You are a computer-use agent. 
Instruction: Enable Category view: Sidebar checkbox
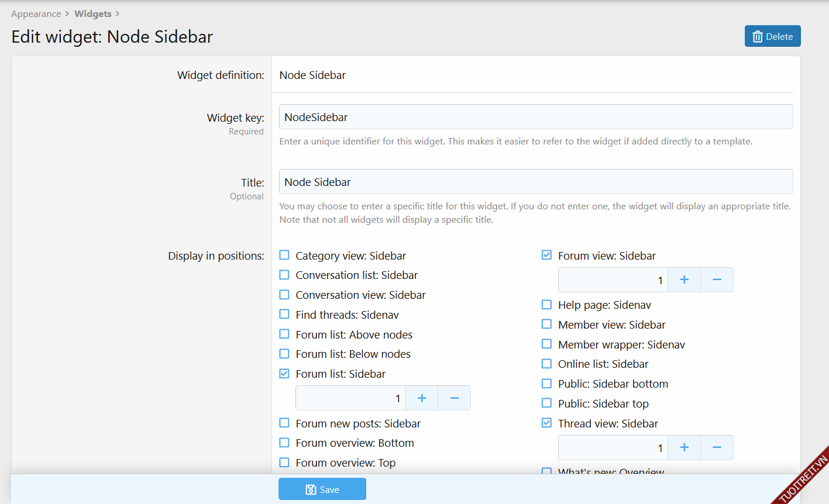(x=284, y=256)
